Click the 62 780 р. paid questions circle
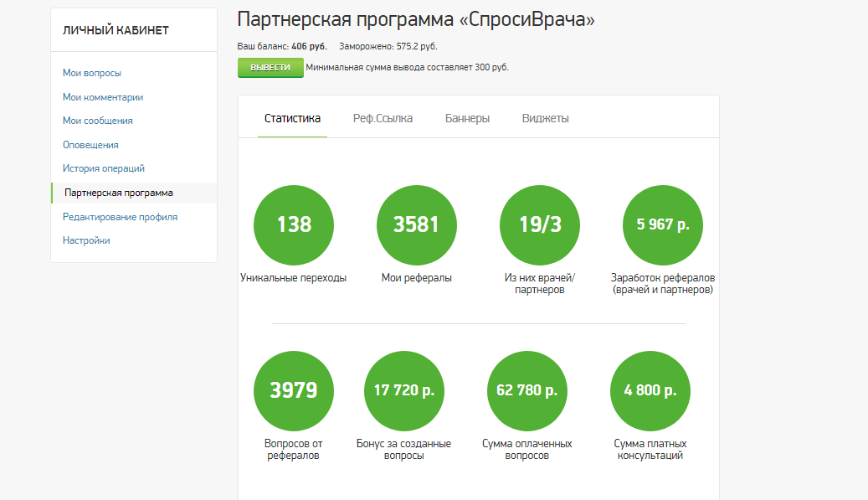This screenshot has width=868, height=500. (527, 391)
